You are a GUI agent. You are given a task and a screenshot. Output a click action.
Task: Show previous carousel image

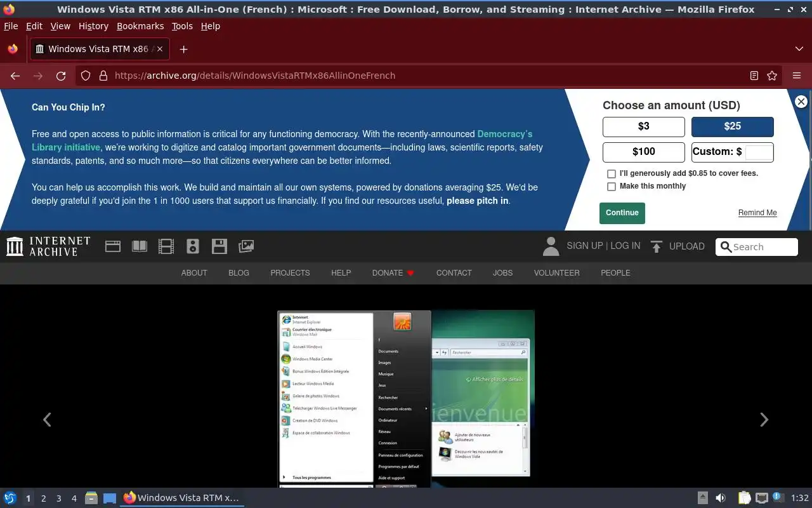coord(47,419)
